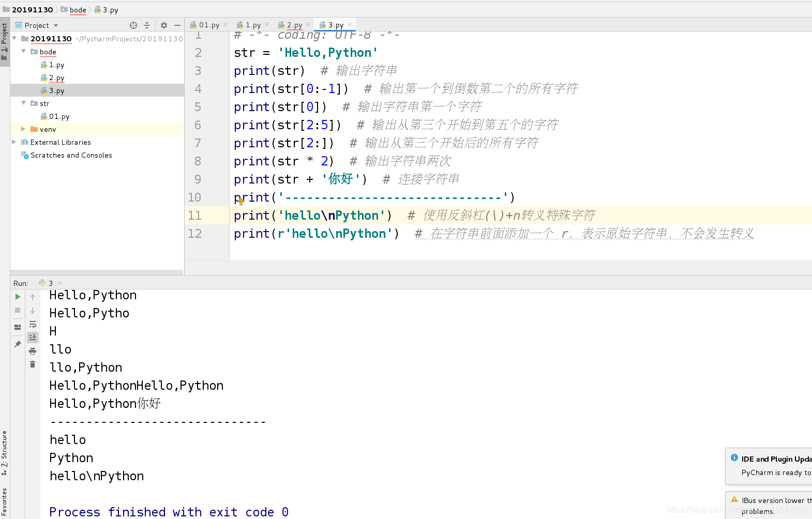
Task: Switch to the 2.py editor tab
Action: click(x=294, y=25)
